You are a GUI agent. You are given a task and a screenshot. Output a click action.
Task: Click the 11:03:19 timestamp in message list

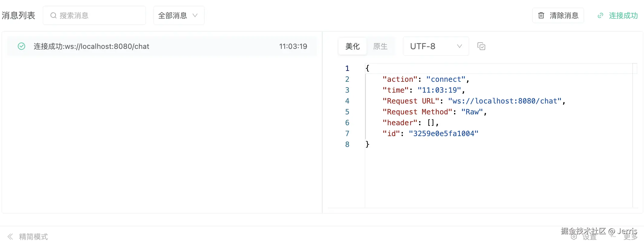293,46
